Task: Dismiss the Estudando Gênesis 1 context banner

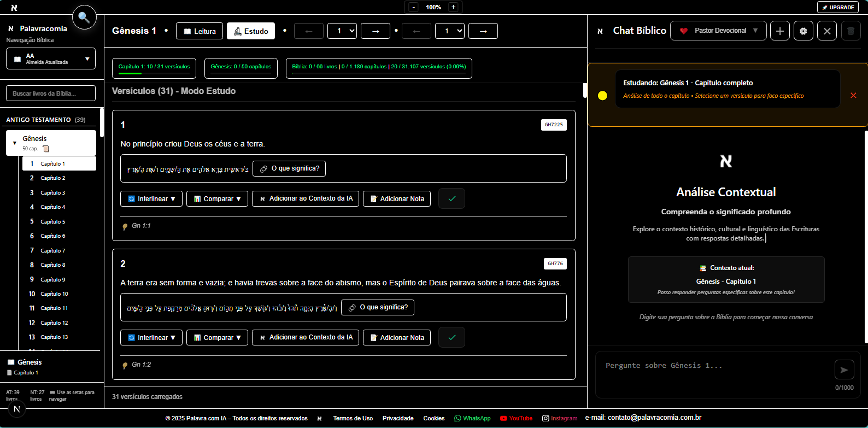Action: [x=853, y=96]
